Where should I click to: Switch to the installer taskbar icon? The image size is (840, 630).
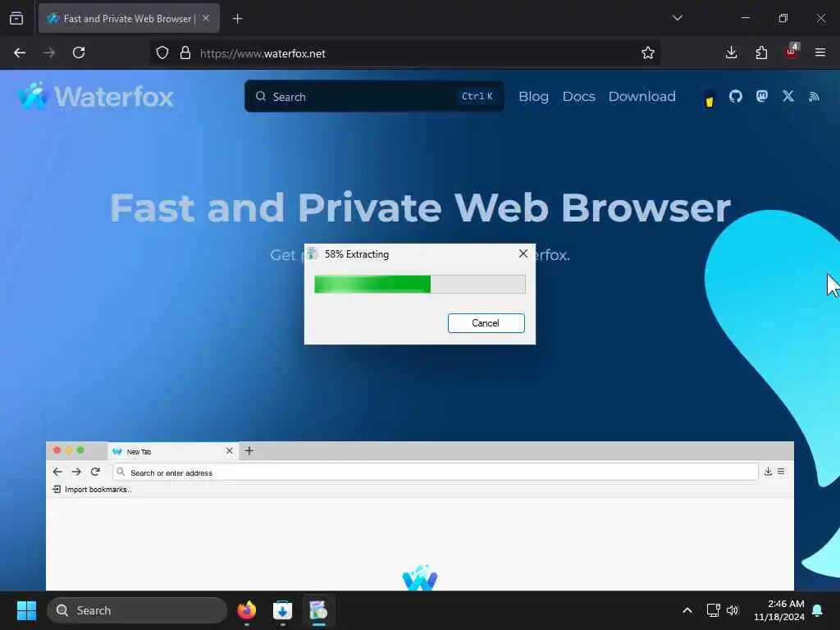[318, 610]
